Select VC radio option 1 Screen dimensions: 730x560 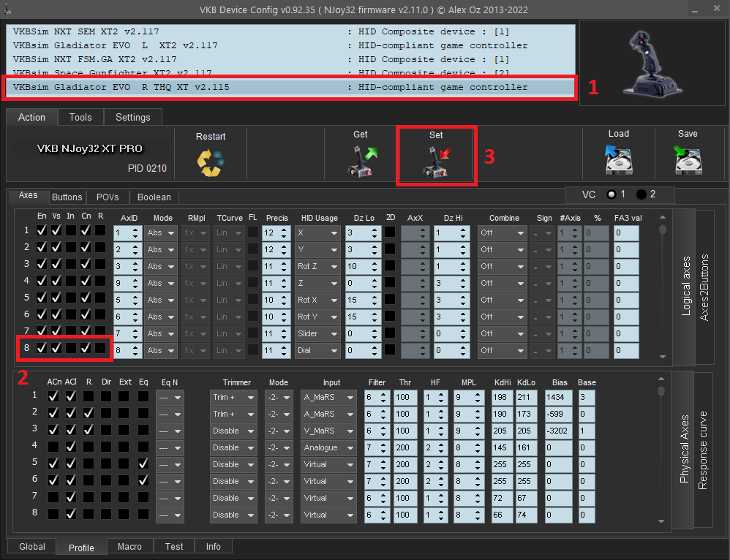tap(612, 194)
